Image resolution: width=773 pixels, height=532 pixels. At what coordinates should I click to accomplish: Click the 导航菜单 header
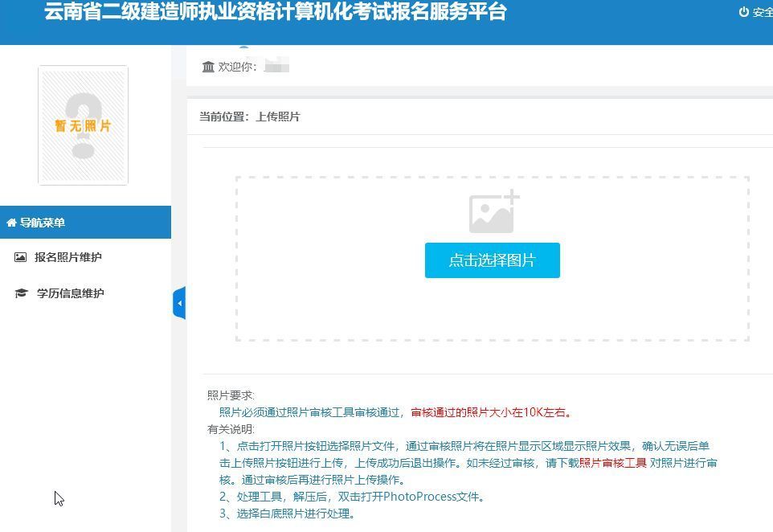(85, 223)
